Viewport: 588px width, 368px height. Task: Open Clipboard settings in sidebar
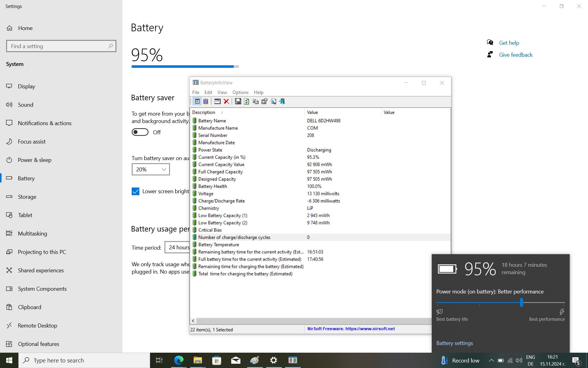pyautogui.click(x=61, y=307)
